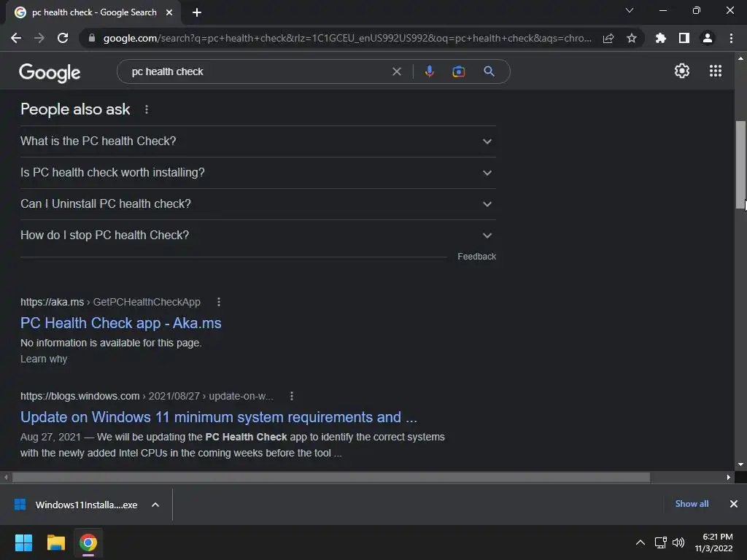This screenshot has width=747, height=560.
Task: Search by image with the camera icon
Action: 458,71
